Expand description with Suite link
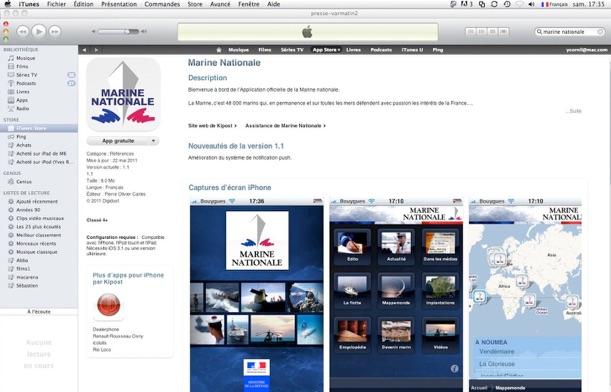The width and height of the screenshot is (611, 392). coord(575,111)
